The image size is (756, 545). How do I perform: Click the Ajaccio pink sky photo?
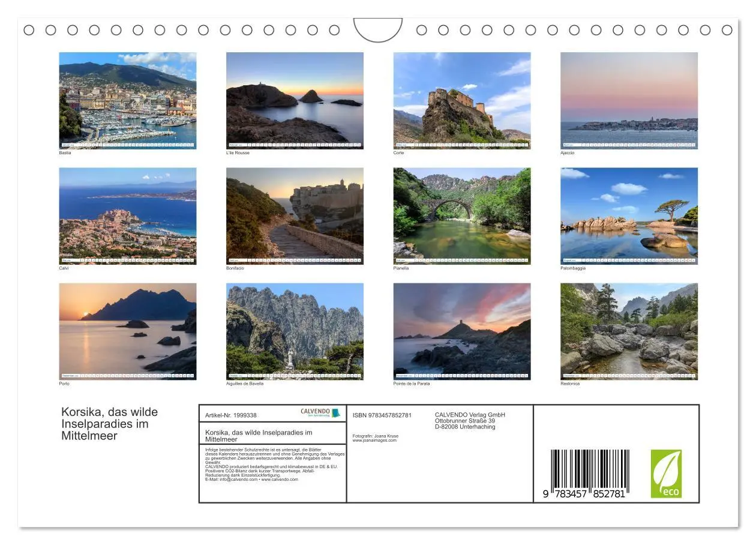tap(629, 100)
